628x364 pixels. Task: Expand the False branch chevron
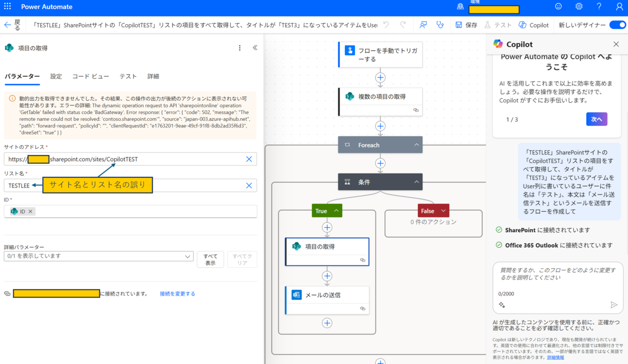(x=443, y=211)
